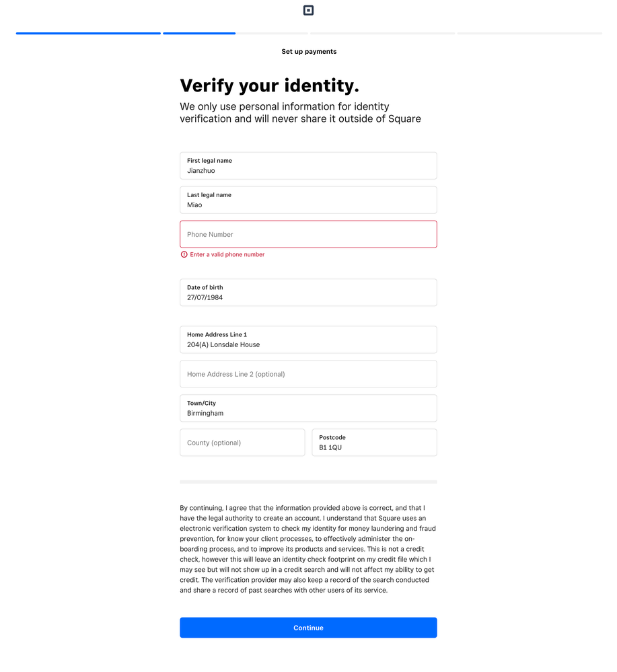617x672 pixels.
Task: Click the 'Verify your identity' heading
Action: pyautogui.click(x=269, y=85)
